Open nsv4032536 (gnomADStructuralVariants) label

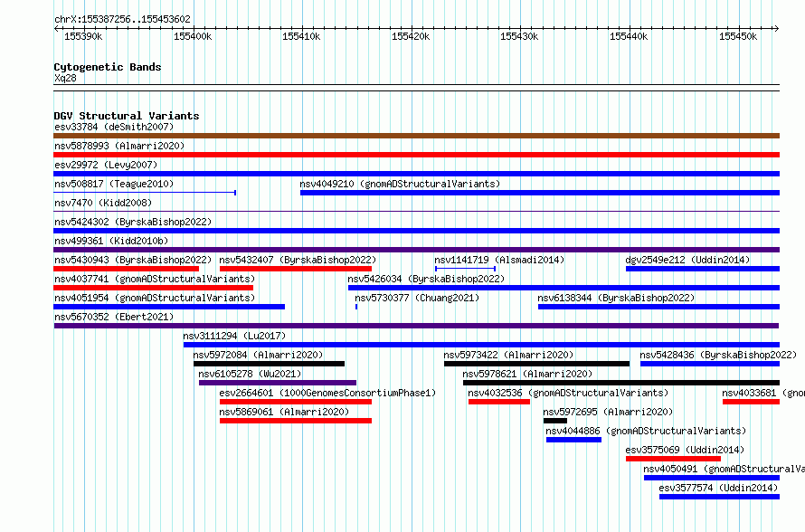point(568,393)
